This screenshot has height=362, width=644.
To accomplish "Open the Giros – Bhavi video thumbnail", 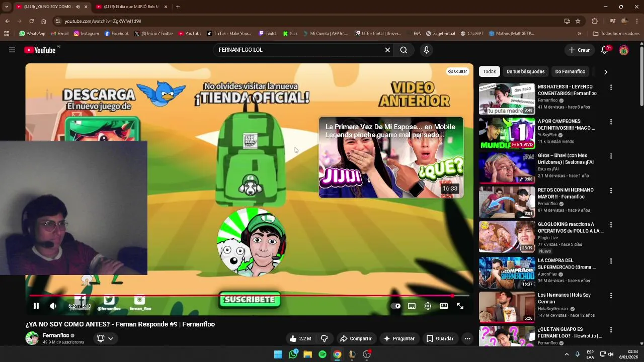I will click(x=507, y=167).
